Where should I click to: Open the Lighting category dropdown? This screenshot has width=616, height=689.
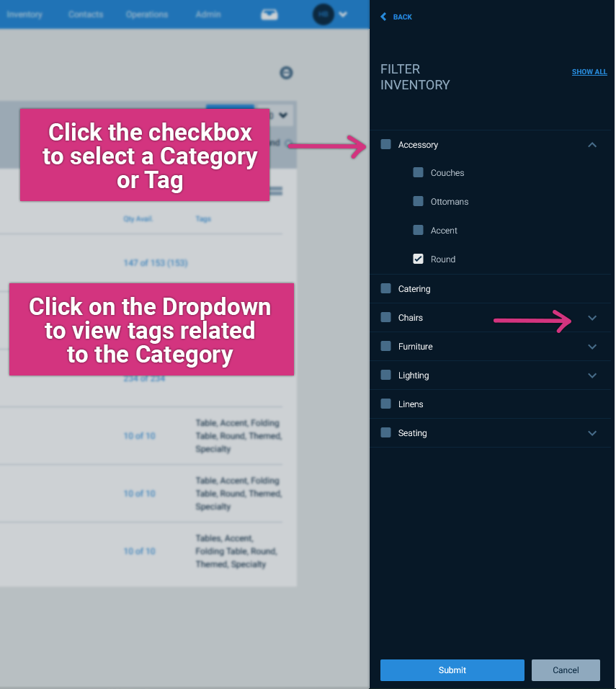592,375
